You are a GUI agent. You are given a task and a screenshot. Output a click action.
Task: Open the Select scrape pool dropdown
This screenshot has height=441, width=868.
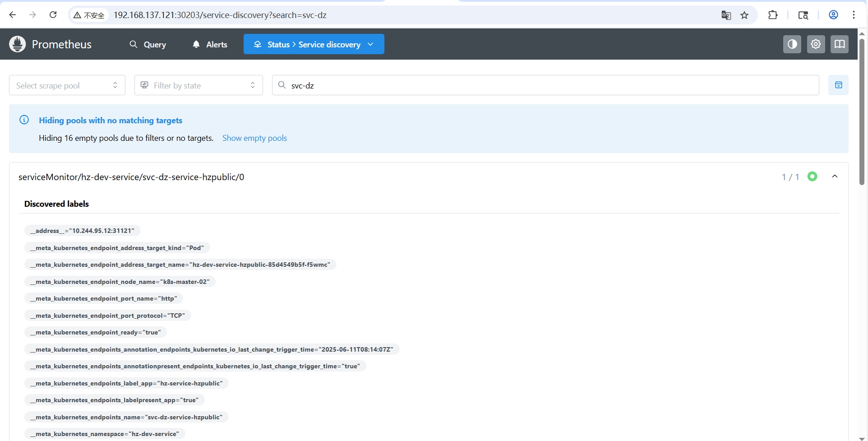[x=67, y=85]
